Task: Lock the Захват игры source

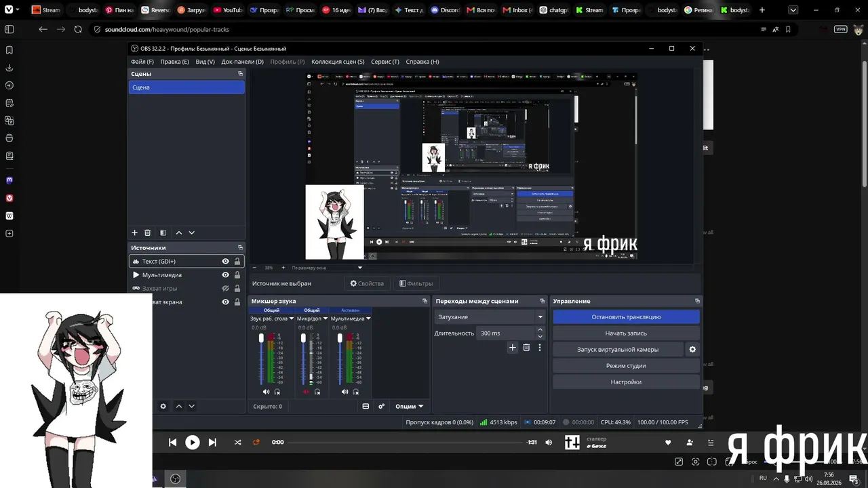Action: 237,289
